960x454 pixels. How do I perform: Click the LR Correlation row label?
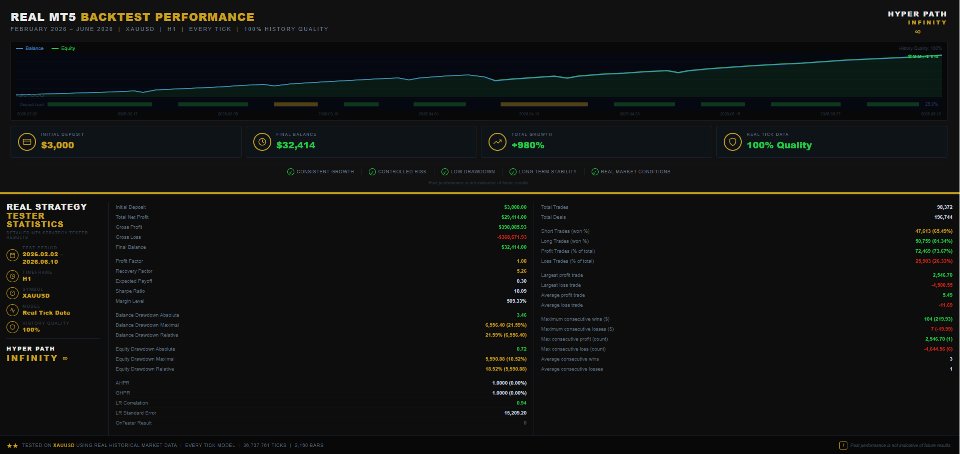pyautogui.click(x=131, y=403)
